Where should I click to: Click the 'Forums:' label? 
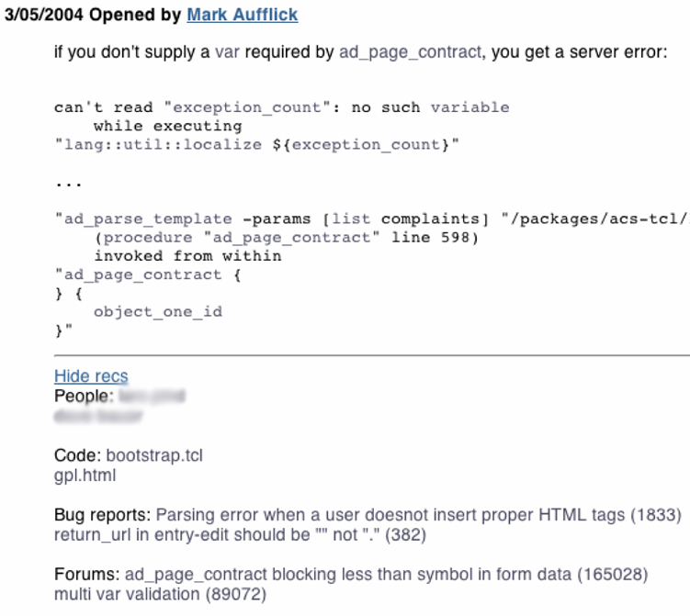[x=87, y=575]
